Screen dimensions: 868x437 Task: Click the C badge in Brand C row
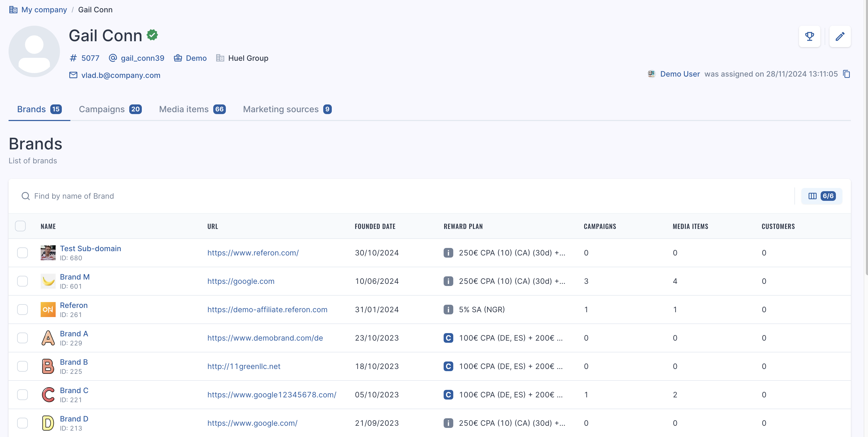448,394
